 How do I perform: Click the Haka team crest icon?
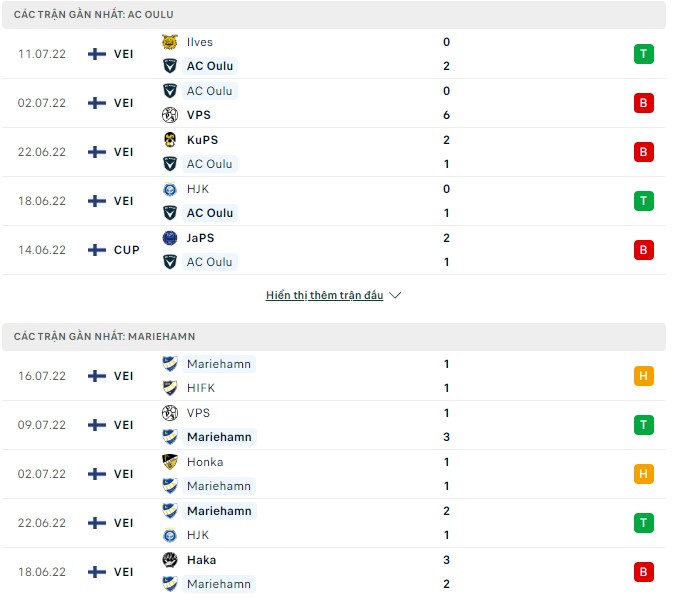click(x=169, y=560)
